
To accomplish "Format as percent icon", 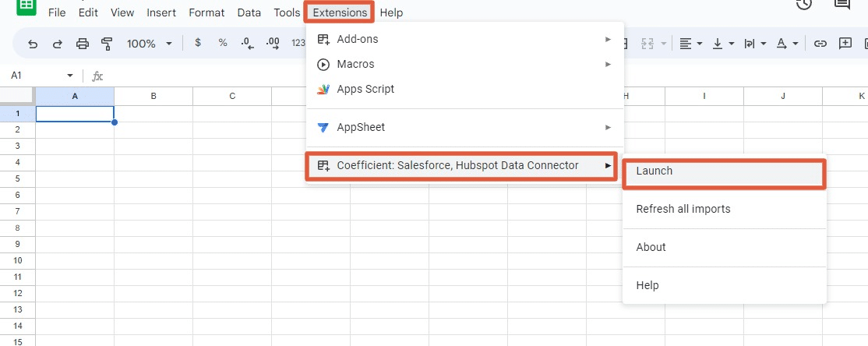I will [223, 43].
